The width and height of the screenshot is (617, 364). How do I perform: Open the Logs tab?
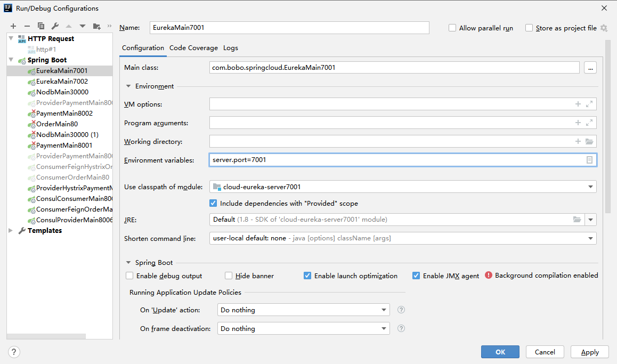pyautogui.click(x=231, y=48)
